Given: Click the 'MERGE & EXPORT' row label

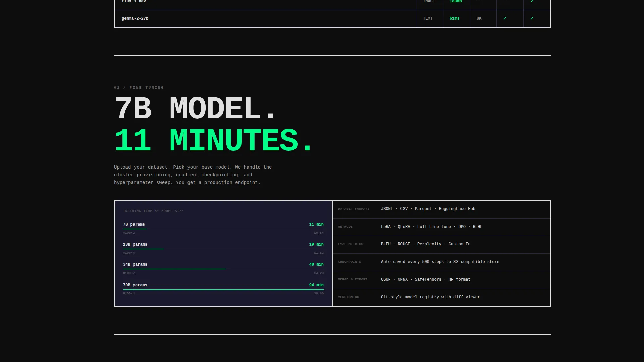Looking at the screenshot, I should [x=353, y=279].
